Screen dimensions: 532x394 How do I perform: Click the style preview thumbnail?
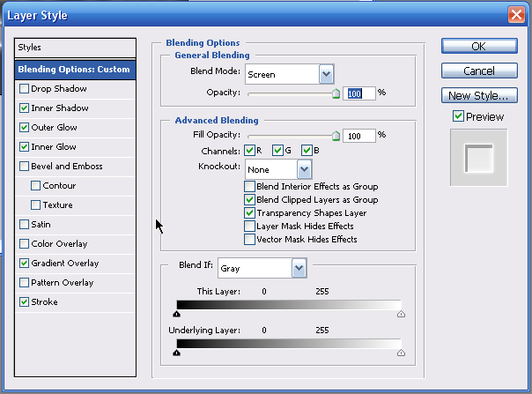(x=478, y=159)
